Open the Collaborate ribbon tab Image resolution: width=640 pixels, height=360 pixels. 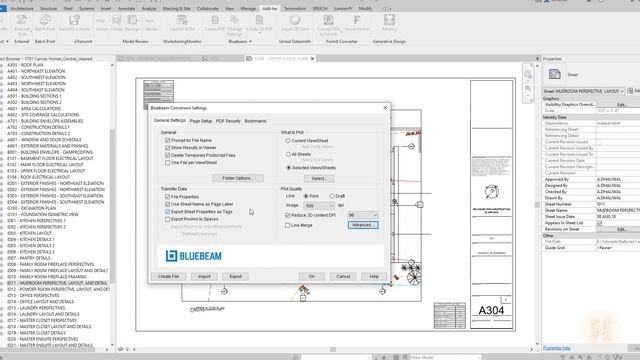coord(207,8)
